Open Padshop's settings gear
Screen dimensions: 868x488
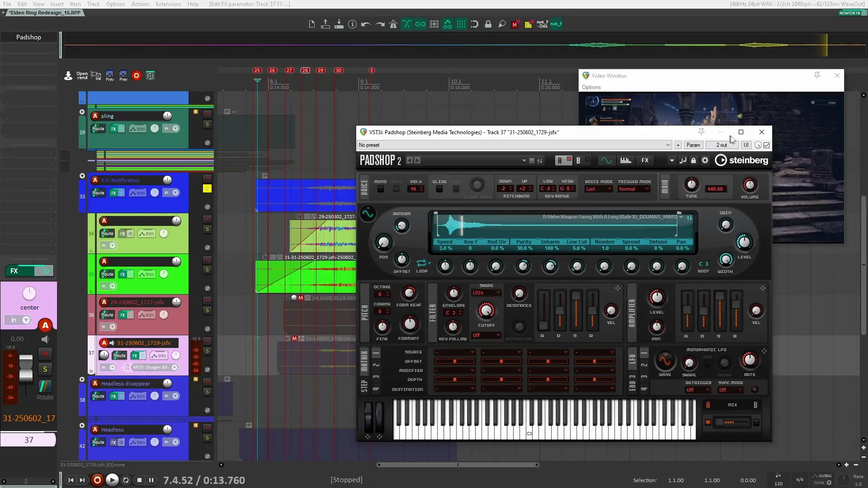tap(706, 160)
